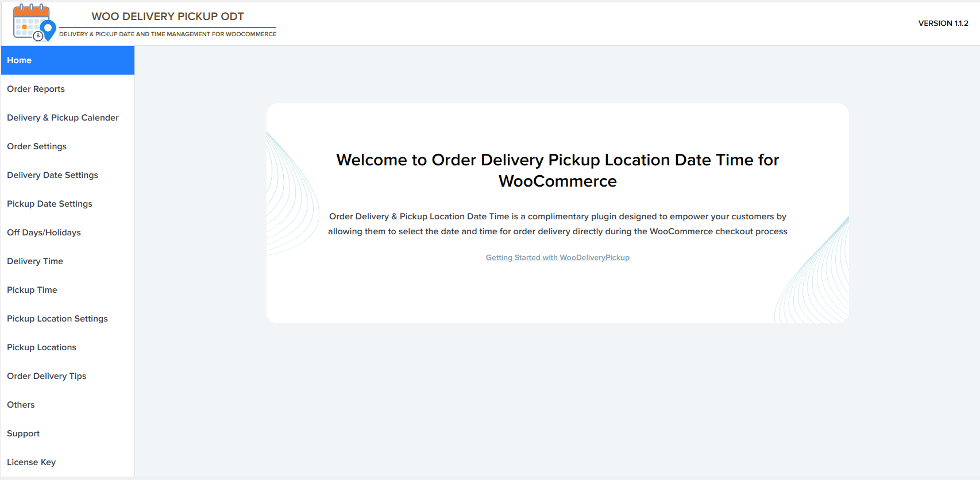Go to Delivery & Pickup Calender

coord(63,118)
